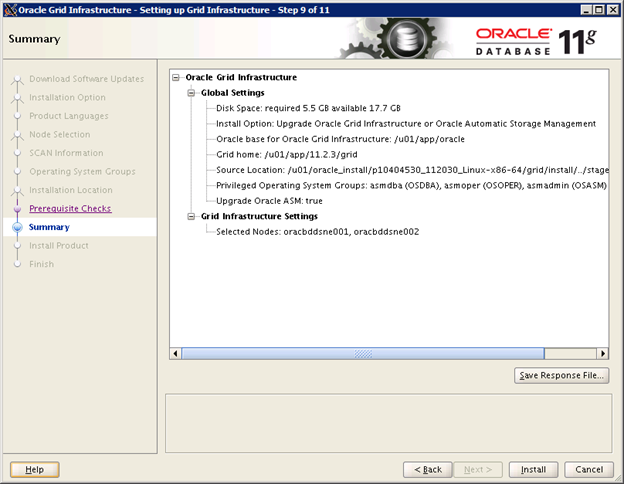
Task: Select the Grid home row
Action: [287, 154]
